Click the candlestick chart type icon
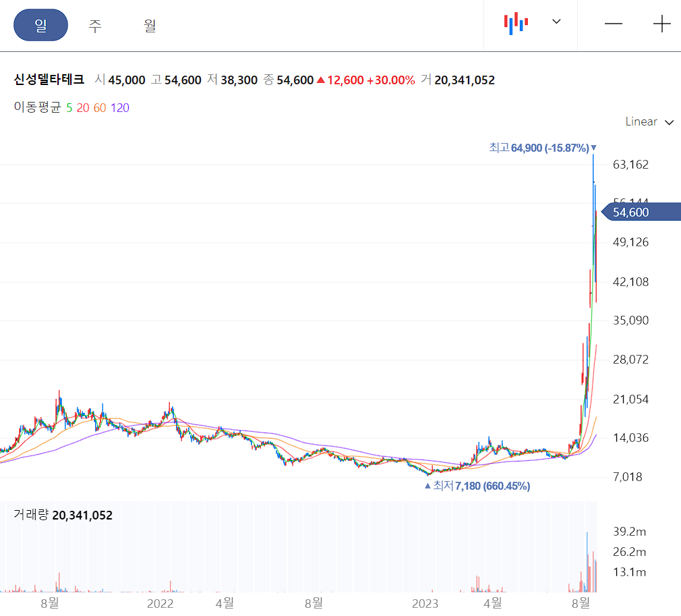 [x=516, y=23]
